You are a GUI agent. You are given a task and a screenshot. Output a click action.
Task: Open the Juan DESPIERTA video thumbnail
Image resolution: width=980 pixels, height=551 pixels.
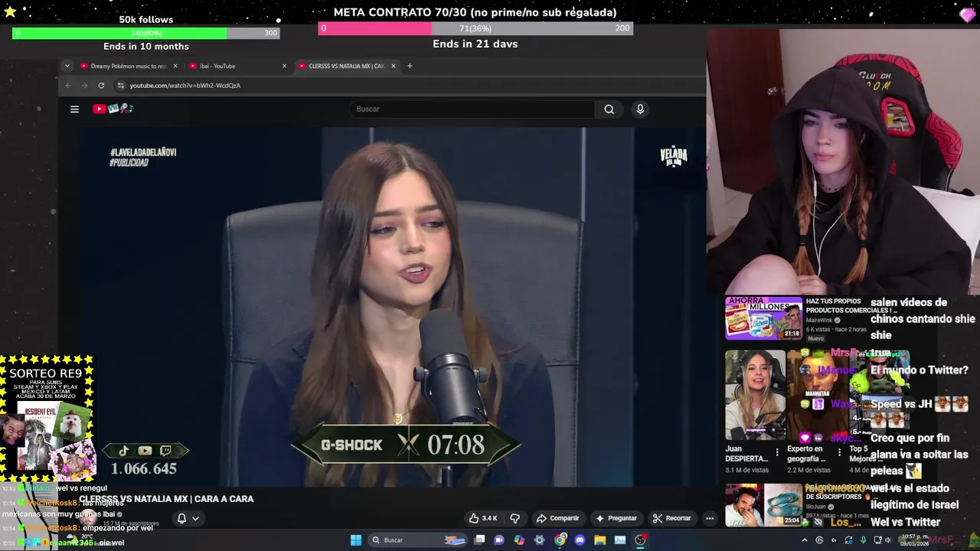(755, 395)
